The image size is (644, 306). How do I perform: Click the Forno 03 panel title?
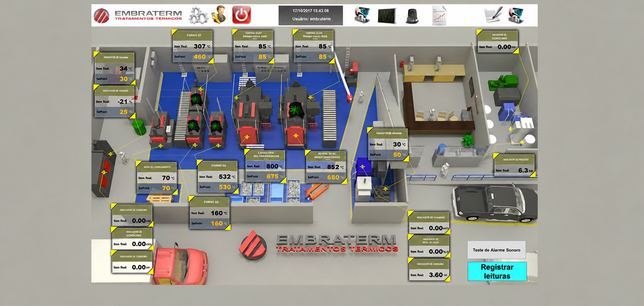[x=211, y=202]
